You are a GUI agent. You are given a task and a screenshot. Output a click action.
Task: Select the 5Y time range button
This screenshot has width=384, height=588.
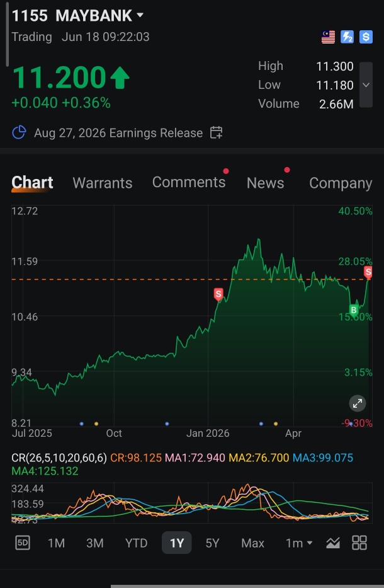point(212,543)
